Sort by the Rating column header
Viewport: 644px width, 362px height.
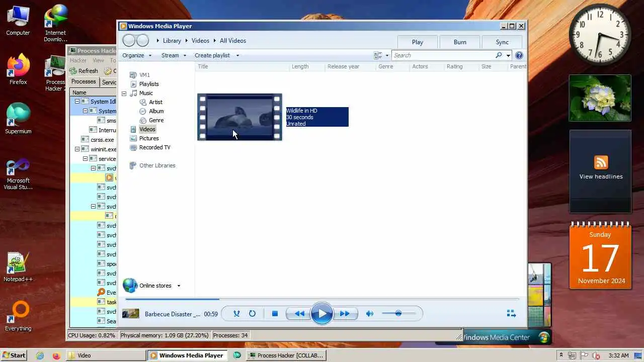[x=461, y=66]
